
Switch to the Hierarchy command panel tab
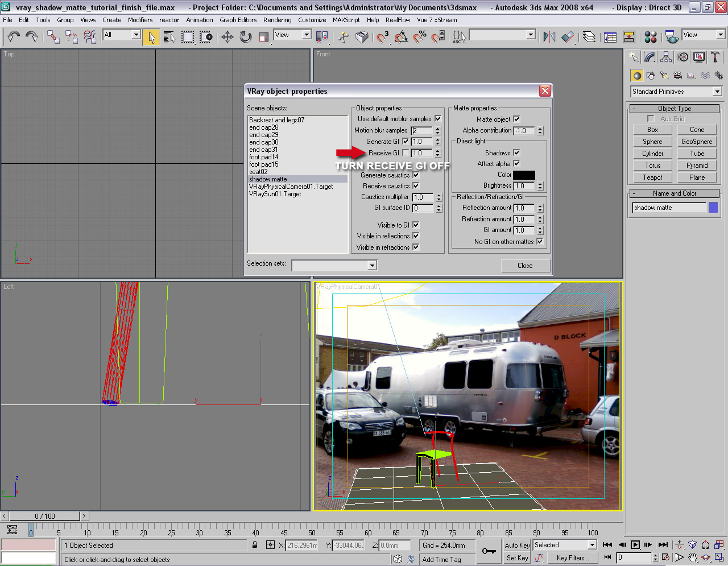pos(666,57)
